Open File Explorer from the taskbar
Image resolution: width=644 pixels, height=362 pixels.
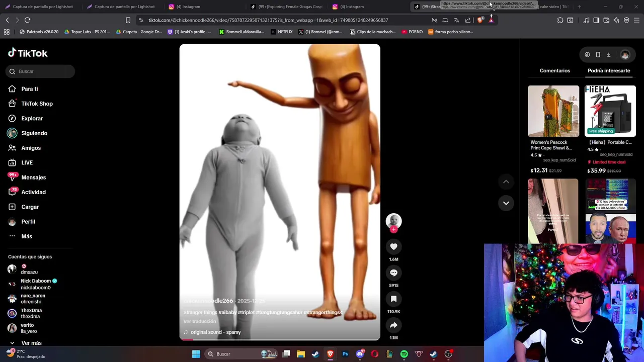[x=301, y=354]
